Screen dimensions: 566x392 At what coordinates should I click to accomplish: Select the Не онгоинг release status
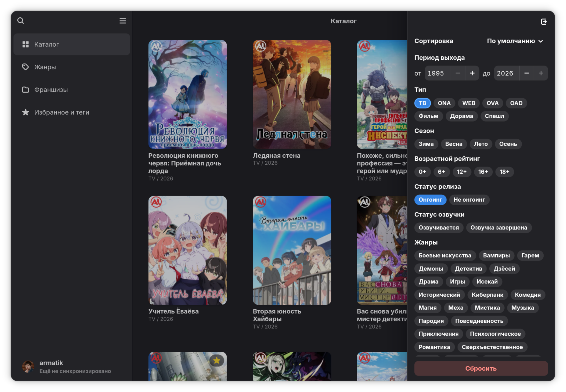[x=469, y=200]
